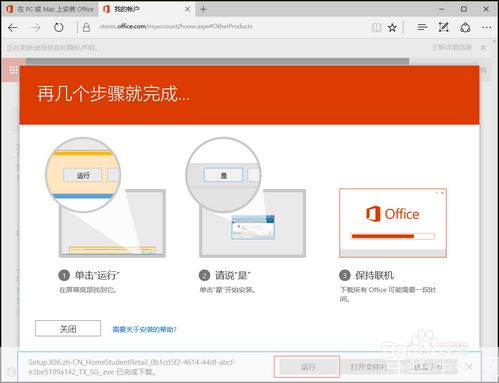
Task: Click heading 单击"运行" step text
Action: (x=97, y=275)
